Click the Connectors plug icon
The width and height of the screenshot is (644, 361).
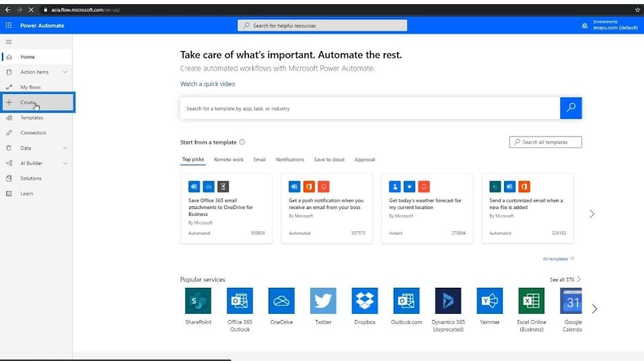pos(9,133)
